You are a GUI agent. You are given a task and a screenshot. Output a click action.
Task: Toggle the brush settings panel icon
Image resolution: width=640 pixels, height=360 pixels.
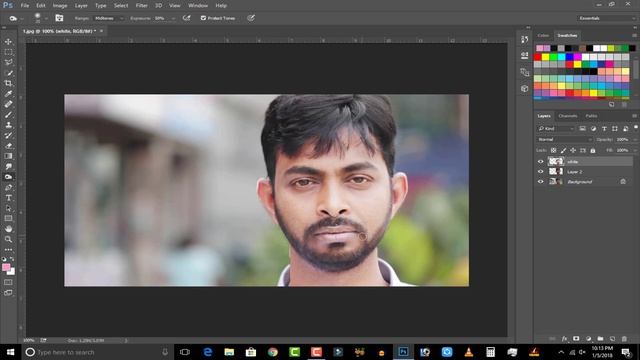point(59,18)
